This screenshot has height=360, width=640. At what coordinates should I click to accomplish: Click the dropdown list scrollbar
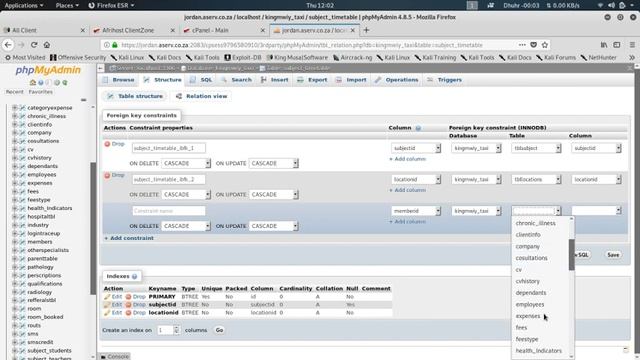tap(571, 255)
